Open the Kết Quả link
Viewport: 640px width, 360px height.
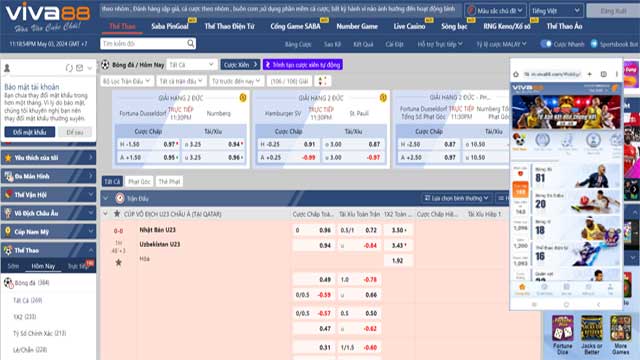tap(363, 44)
